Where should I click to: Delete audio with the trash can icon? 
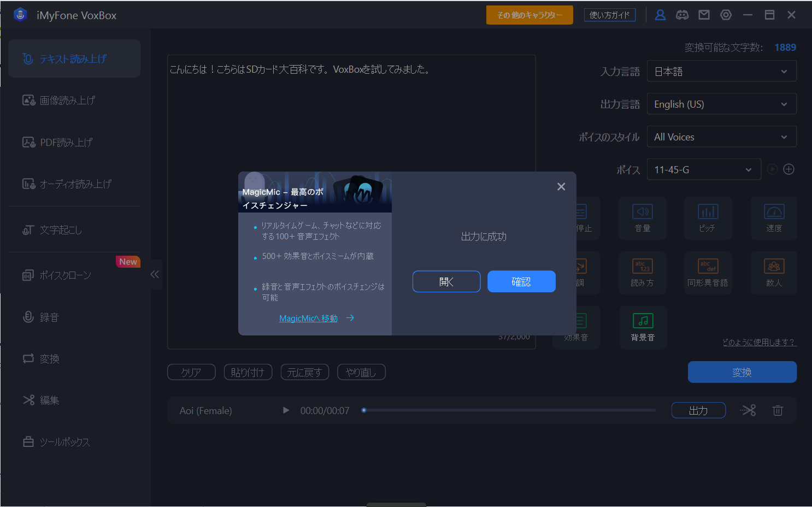[778, 410]
